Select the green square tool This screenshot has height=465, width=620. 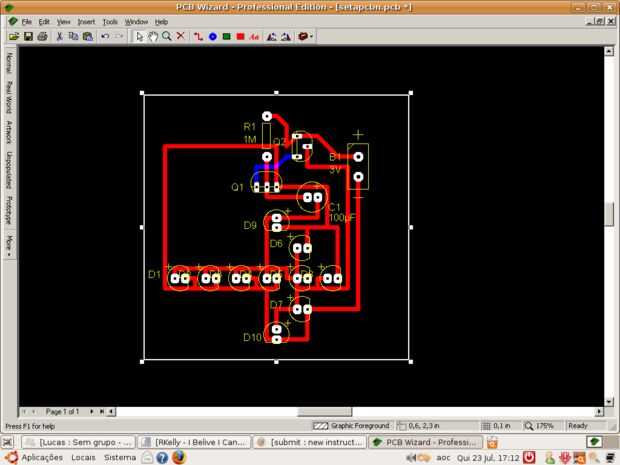point(227,37)
